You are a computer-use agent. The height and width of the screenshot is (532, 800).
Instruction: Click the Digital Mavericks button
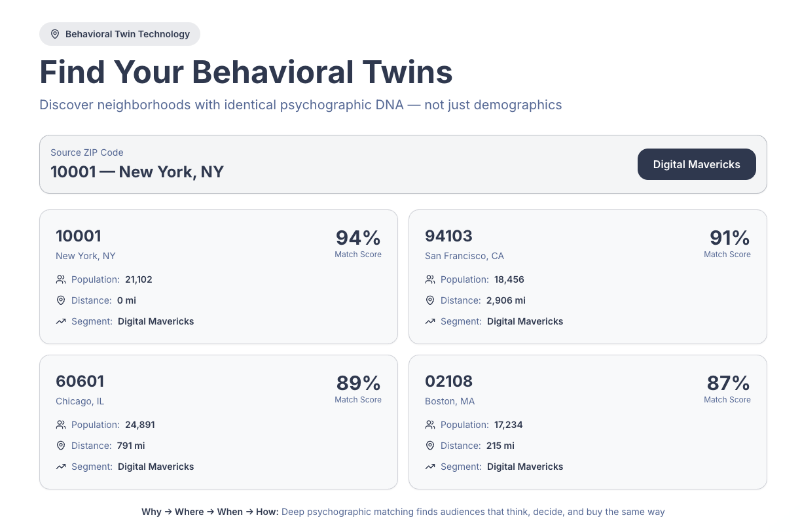pyautogui.click(x=697, y=164)
